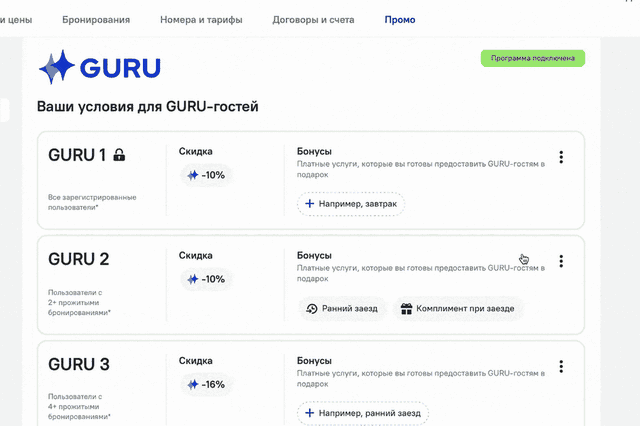The width and height of the screenshot is (640, 426).
Task: Click the text Пользователи с 4+ прожитыми бронированиями
Action: pos(79,406)
